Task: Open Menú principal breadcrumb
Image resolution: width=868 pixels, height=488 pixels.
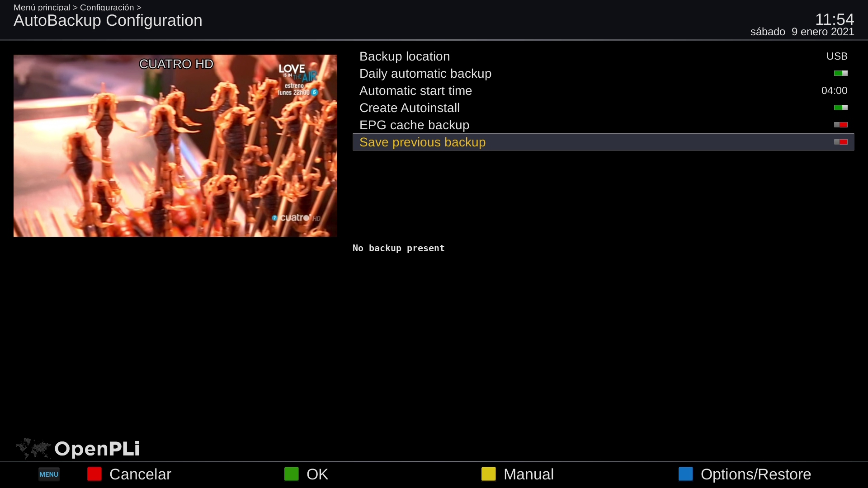Action: pos(42,7)
